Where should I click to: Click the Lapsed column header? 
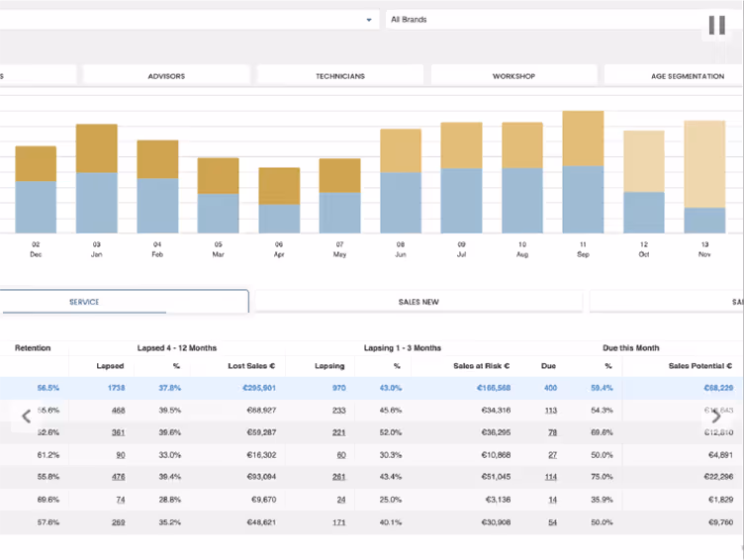tap(110, 366)
